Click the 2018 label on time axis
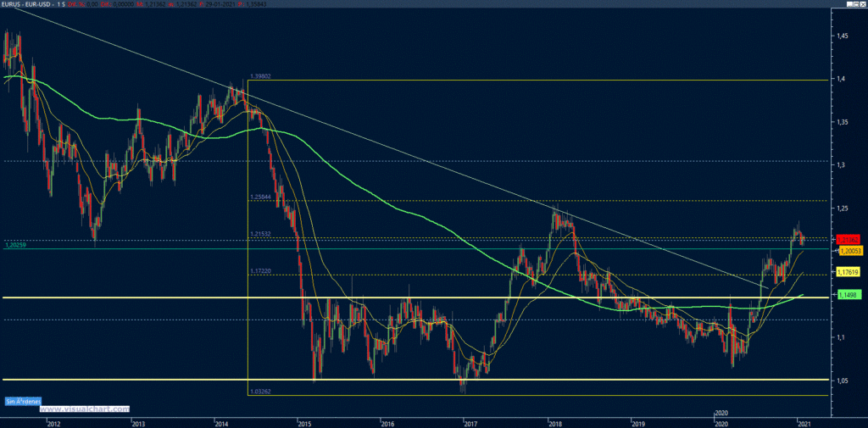 (x=554, y=424)
